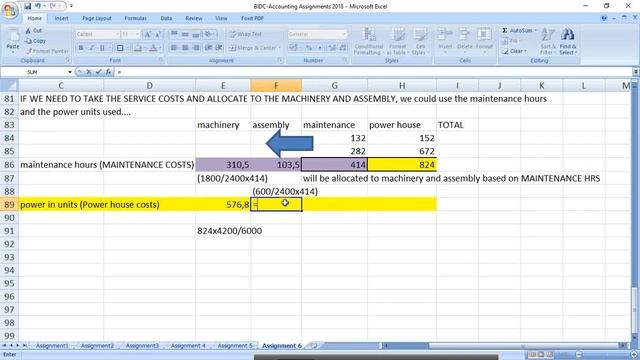
Task: Toggle Italic formatting
Action: 91,48
